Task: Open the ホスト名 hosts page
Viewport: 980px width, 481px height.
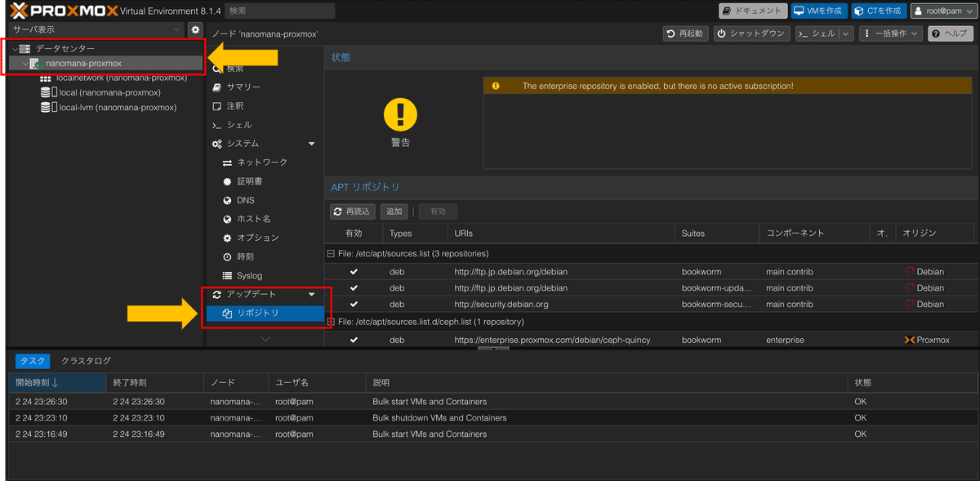Action: point(254,219)
